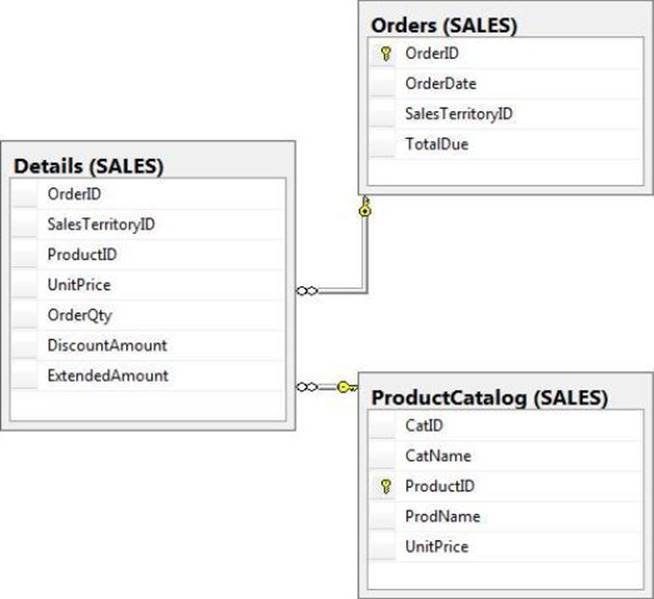This screenshot has width=654, height=599.
Task: Click infinity endpoint of Details-Orders relationship
Action: [307, 291]
